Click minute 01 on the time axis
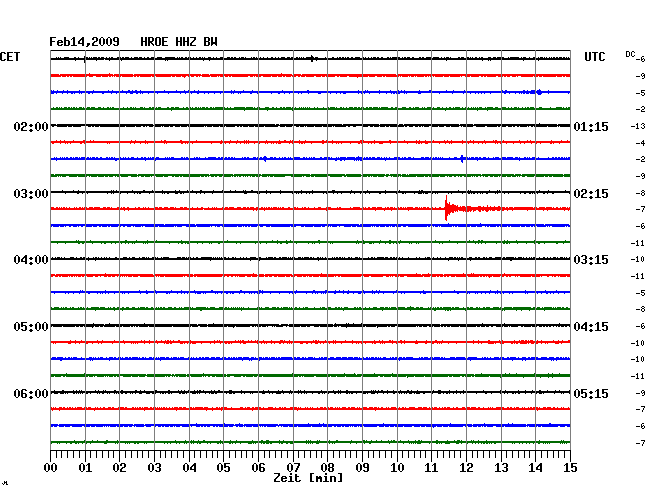 point(85,468)
